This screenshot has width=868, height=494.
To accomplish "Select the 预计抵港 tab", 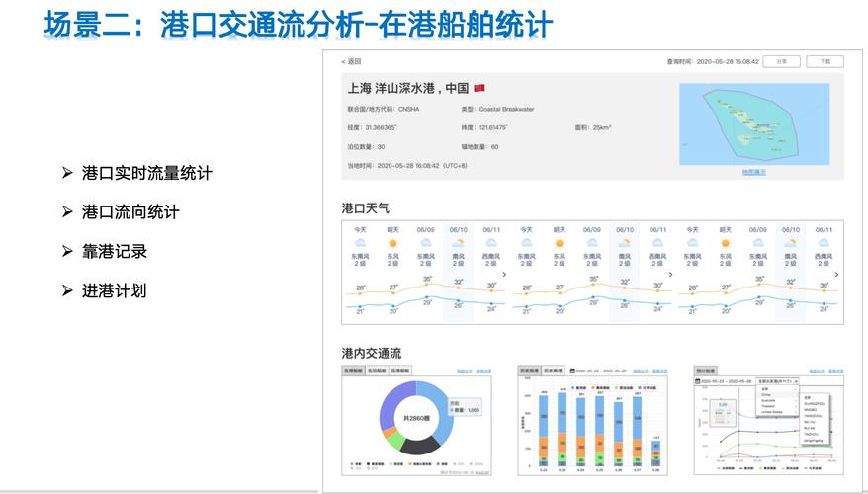I will point(705,370).
